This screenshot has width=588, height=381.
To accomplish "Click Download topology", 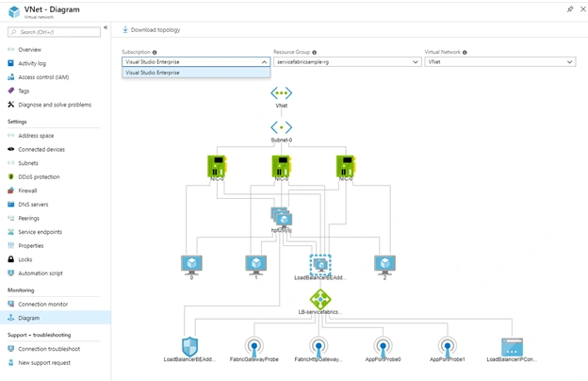I will [151, 29].
